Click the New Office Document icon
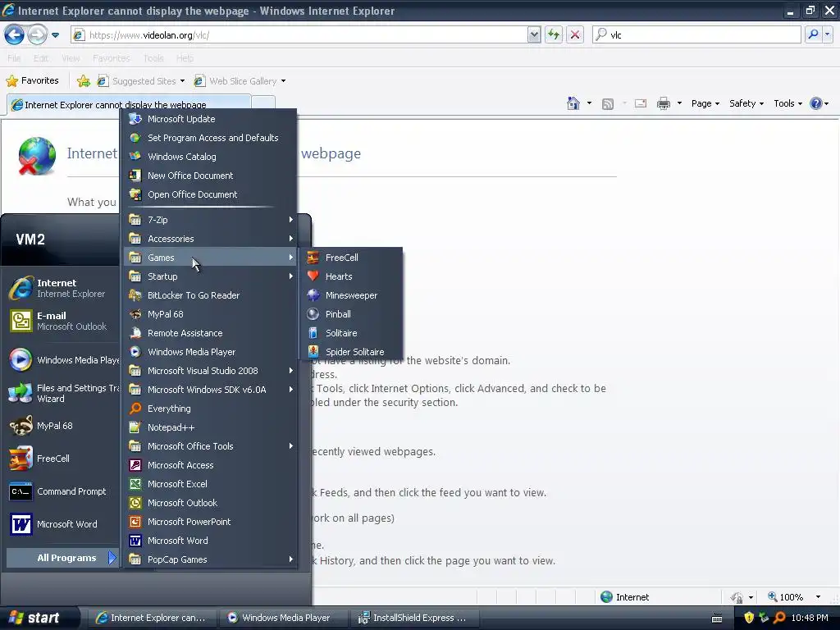Screen dimensions: 840x630 (x=135, y=176)
